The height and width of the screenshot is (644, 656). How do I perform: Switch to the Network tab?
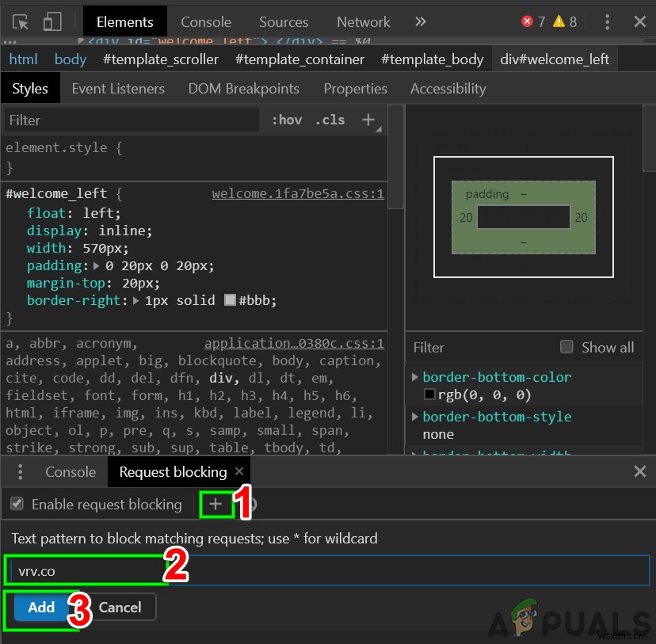point(363,21)
